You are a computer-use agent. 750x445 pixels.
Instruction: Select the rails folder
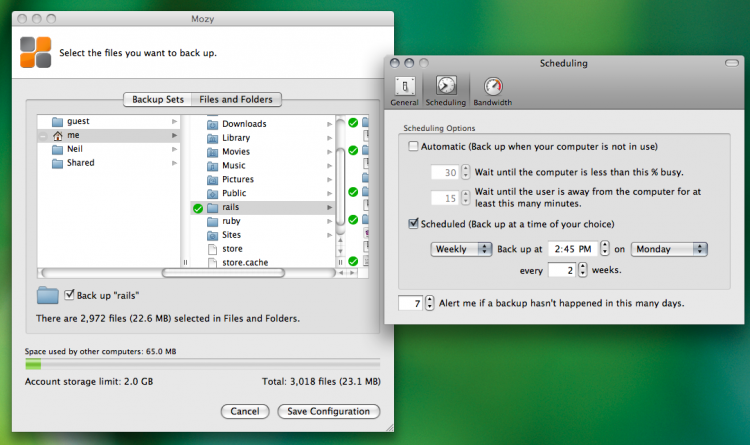(262, 207)
